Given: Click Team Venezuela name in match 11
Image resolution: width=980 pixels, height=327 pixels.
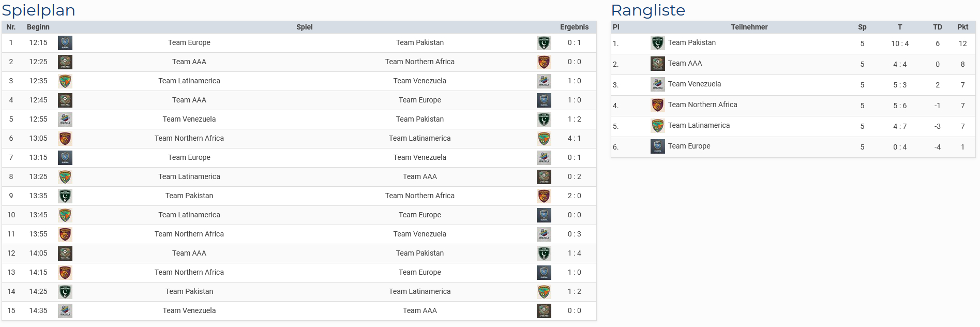Looking at the screenshot, I should 419,234.
